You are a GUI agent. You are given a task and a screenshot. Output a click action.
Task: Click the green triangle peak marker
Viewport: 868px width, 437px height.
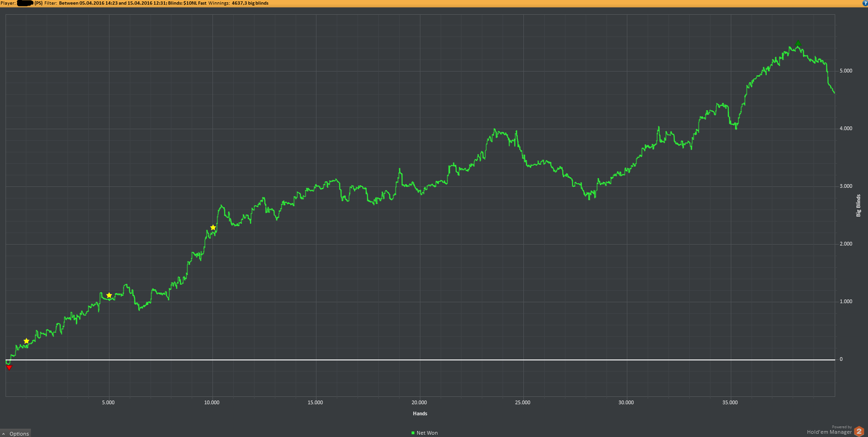coord(798,43)
